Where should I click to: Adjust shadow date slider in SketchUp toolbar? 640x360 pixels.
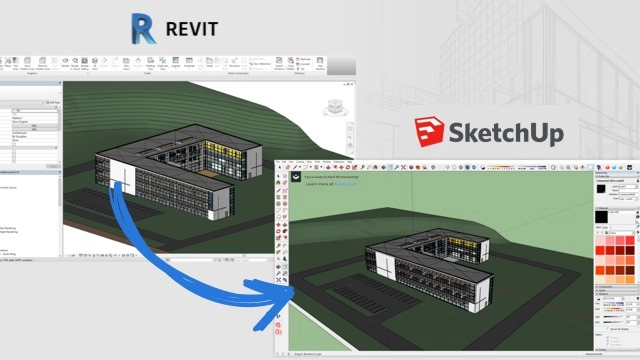pos(501,167)
